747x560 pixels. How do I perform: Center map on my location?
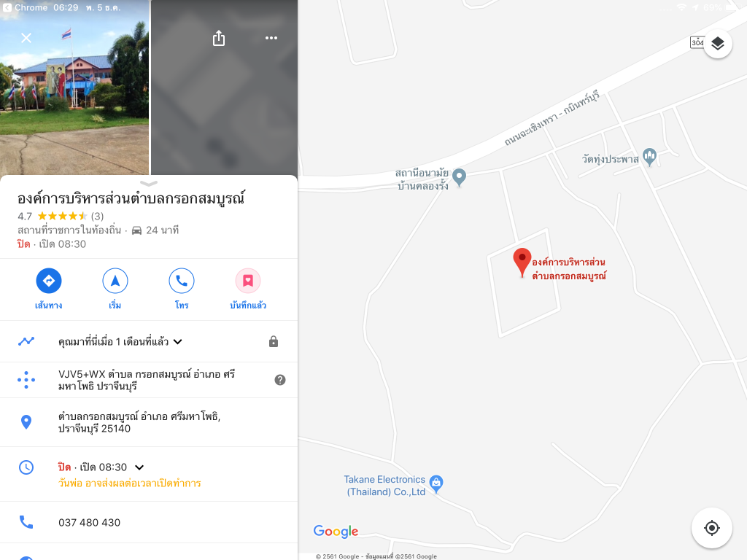pos(712,528)
